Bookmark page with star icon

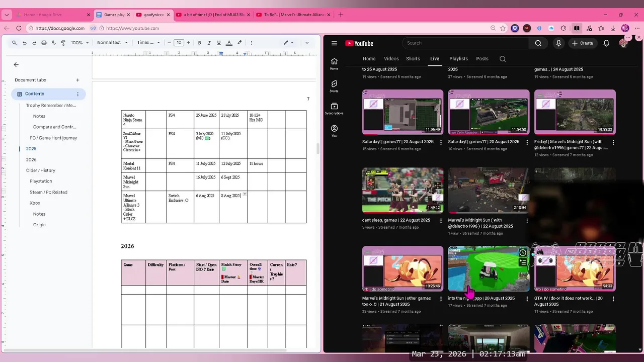(x=503, y=28)
